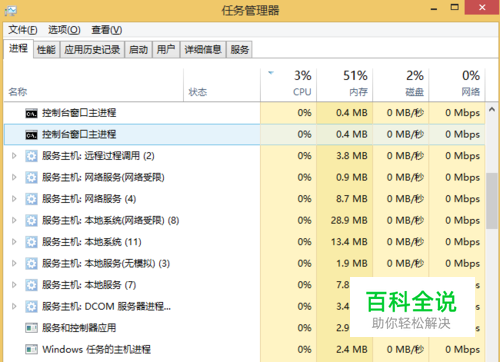
Task: Expand 服务主机: 本地服务(无模拟) (3) group
Action: [14, 263]
